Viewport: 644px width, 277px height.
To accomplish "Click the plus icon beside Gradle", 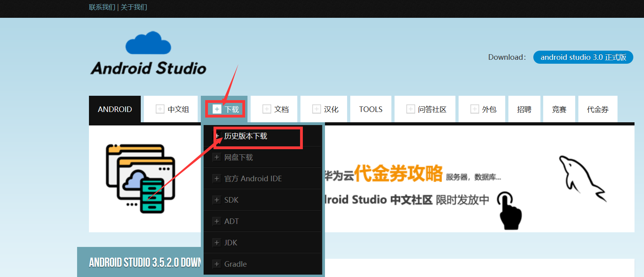I will (216, 264).
